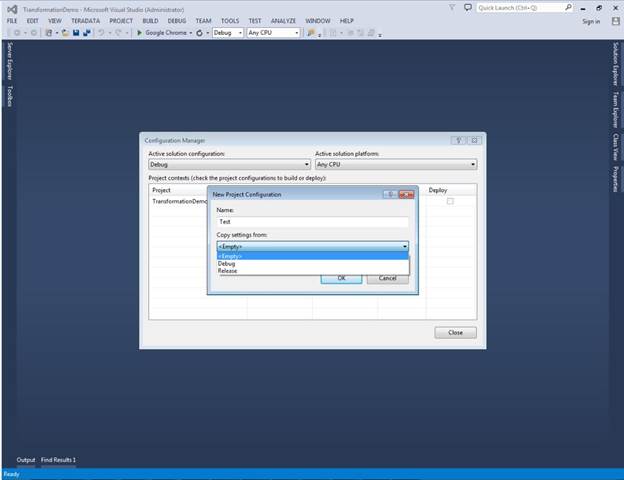Open the FILE menu
Viewport: 624px width, 480px height.
pos(12,21)
